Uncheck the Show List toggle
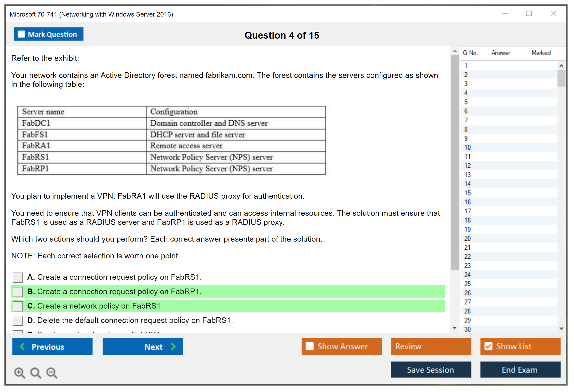574x392 pixels. 488,346
